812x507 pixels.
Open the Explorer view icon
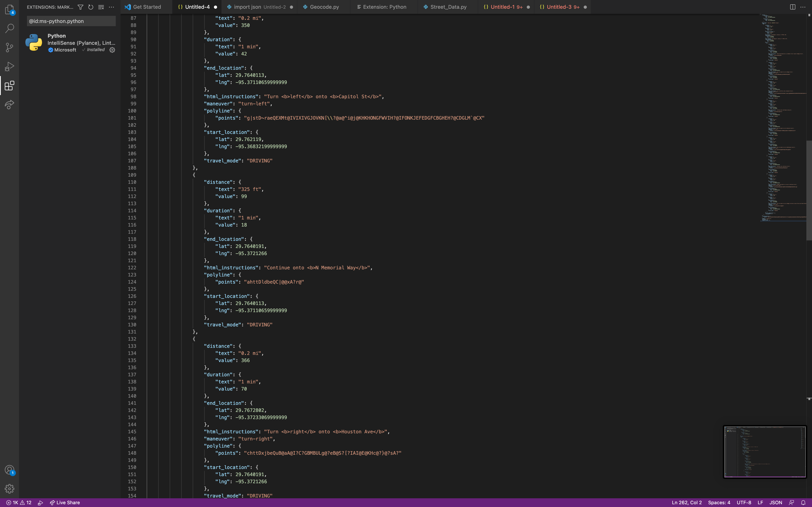9,9
